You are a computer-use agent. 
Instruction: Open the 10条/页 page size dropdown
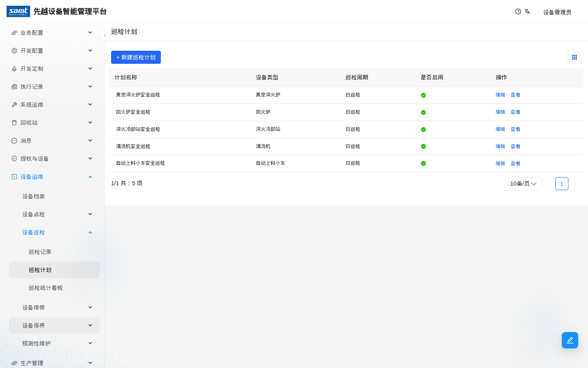coord(524,184)
